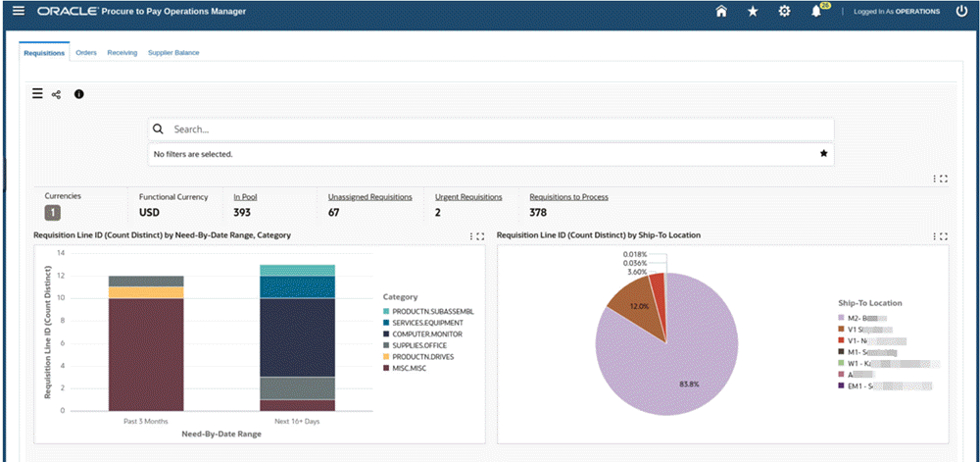Open summary bar options dots
980x462 pixels.
tap(935, 179)
